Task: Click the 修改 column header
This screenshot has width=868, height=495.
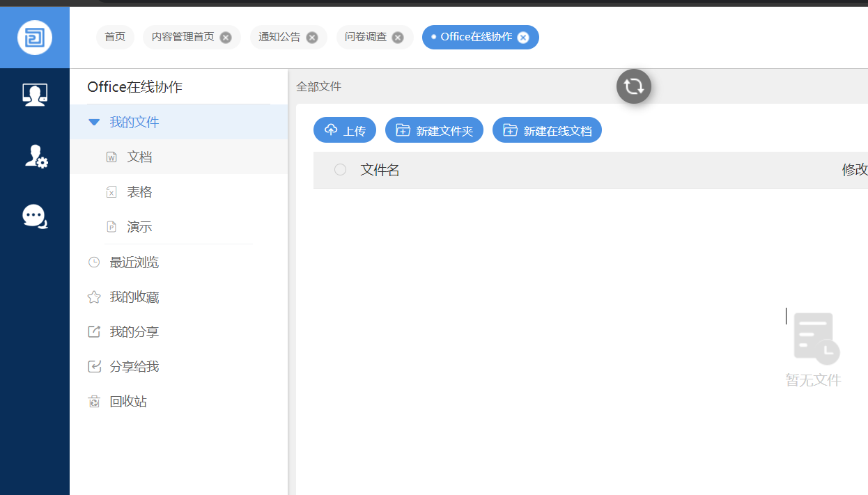Action: click(855, 170)
